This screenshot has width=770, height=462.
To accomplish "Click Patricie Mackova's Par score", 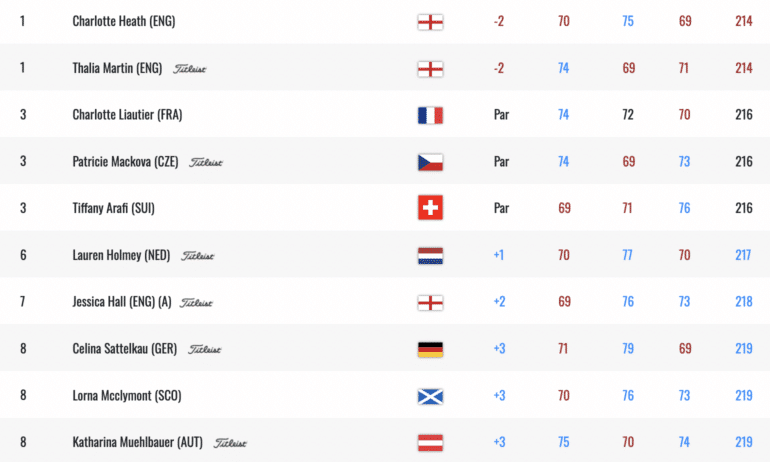I will click(x=501, y=162).
